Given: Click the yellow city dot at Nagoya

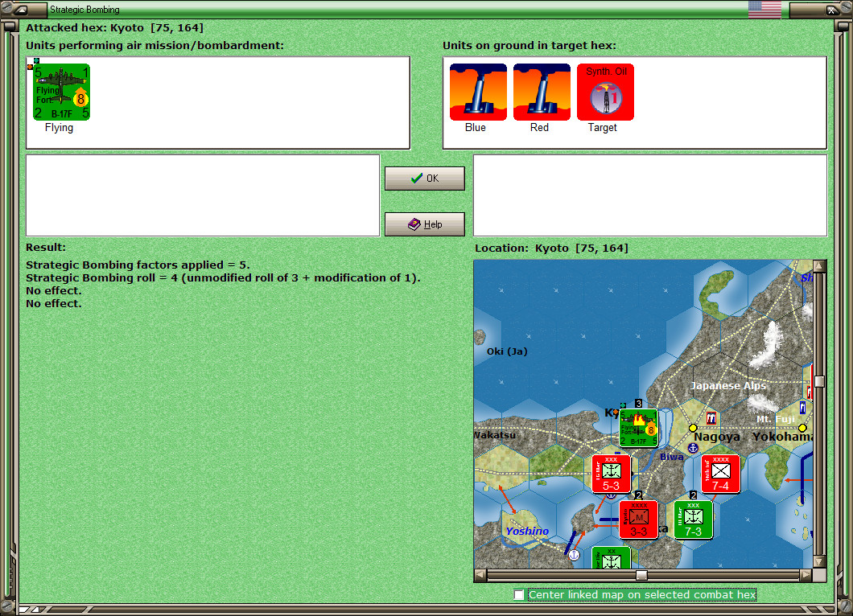Looking at the screenshot, I should pos(693,428).
